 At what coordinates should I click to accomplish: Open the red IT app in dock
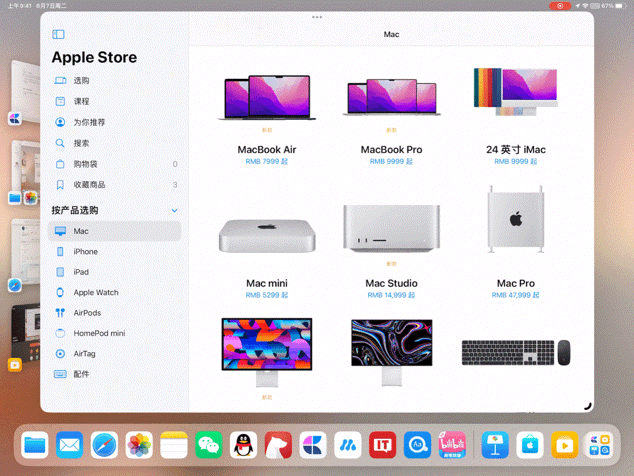pos(383,445)
